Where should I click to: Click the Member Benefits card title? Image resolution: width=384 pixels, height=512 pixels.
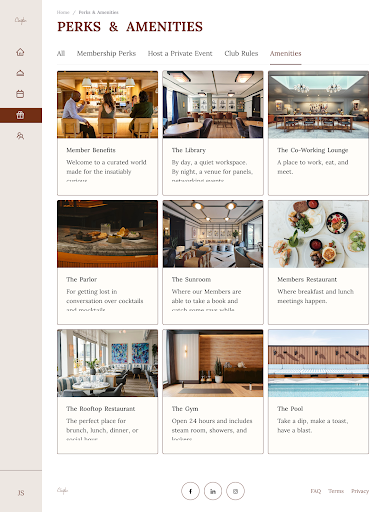click(x=91, y=150)
